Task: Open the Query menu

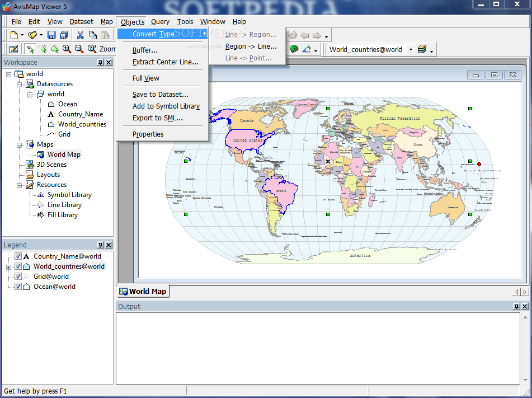Action: point(160,22)
